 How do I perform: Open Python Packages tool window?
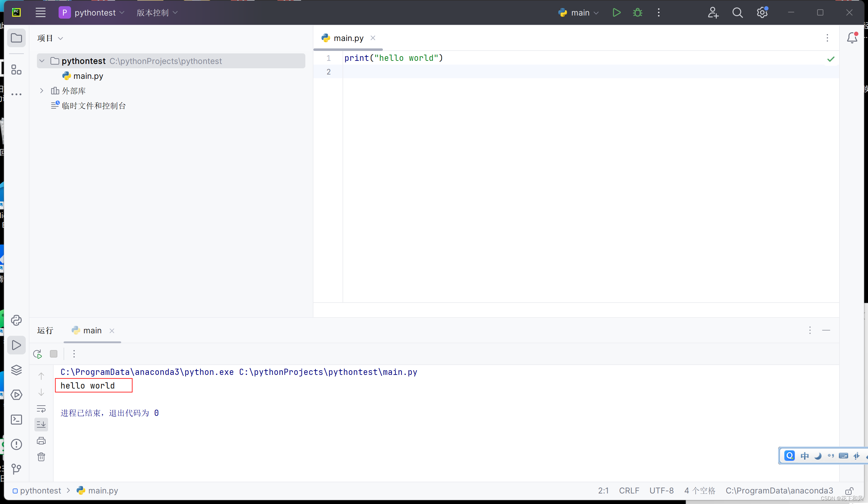(x=16, y=370)
